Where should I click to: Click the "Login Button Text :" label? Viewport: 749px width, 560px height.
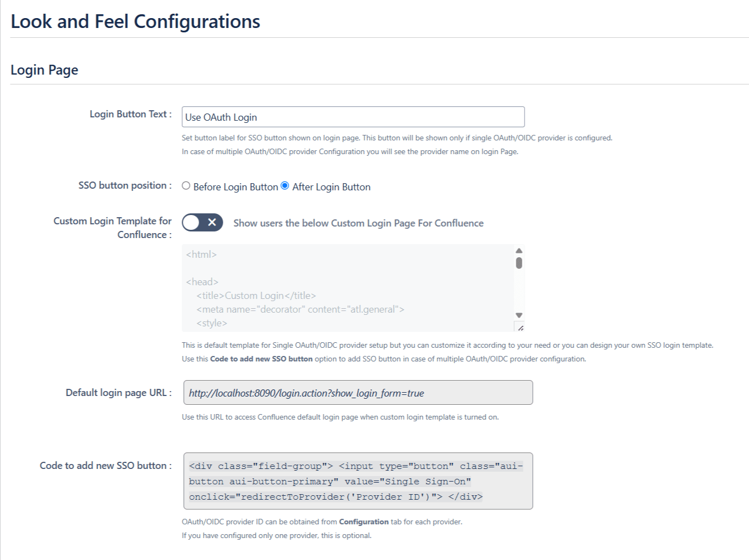click(131, 114)
